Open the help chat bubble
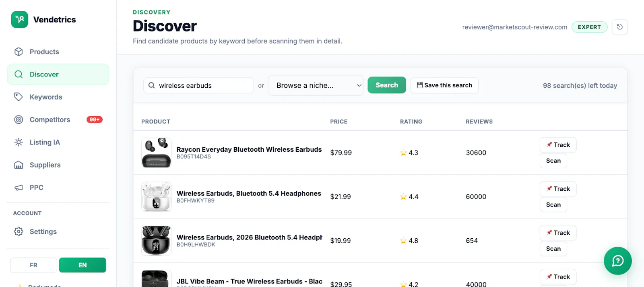Viewport: 644px width, 287px height. 618,261
